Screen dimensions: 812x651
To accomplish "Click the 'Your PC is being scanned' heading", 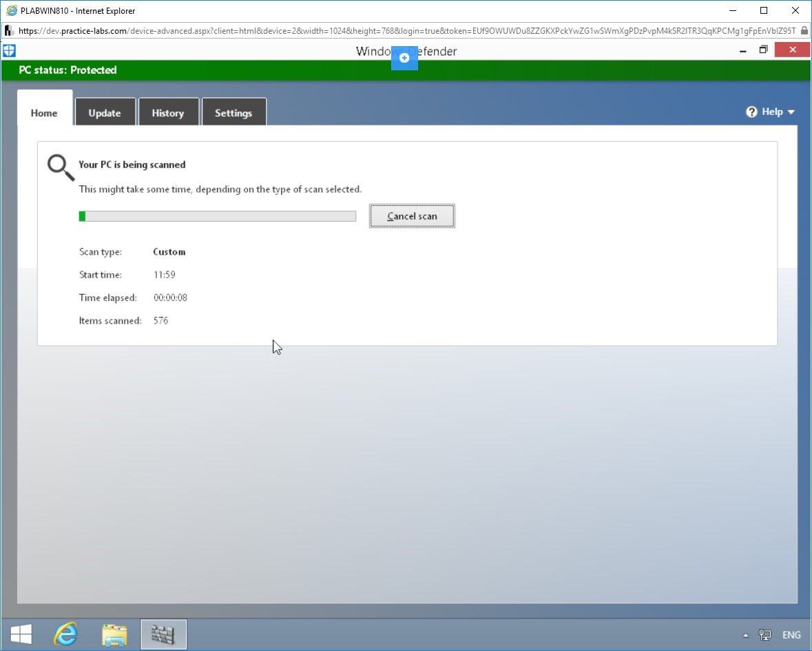I will pos(132,165).
